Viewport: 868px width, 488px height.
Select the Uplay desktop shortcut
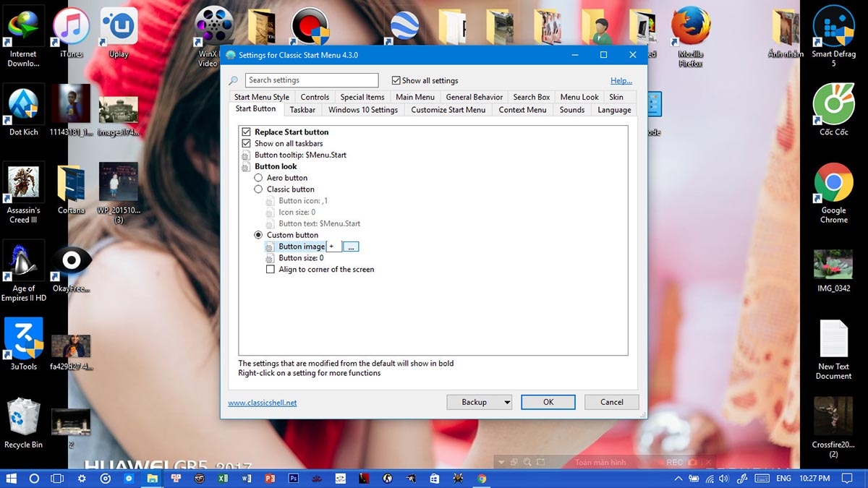pos(119,32)
